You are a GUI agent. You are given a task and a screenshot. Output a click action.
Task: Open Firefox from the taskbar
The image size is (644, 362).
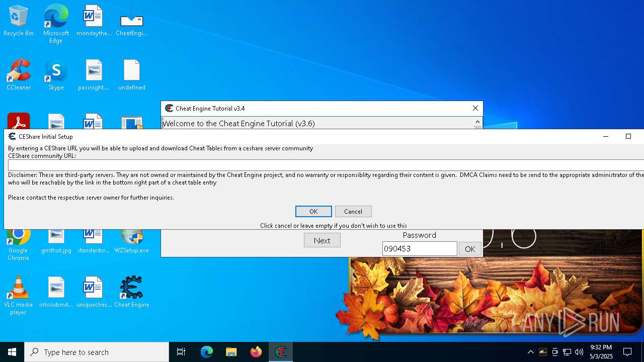(256, 352)
